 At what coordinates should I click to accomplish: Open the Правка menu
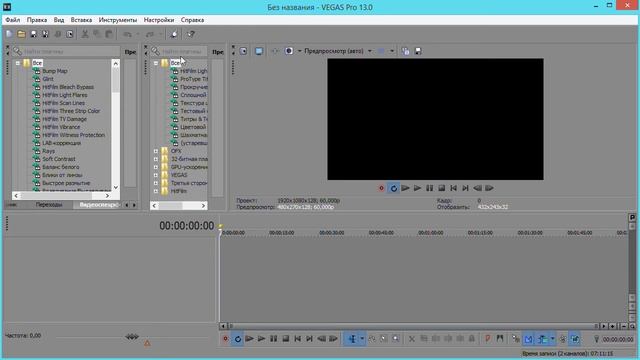(37, 20)
